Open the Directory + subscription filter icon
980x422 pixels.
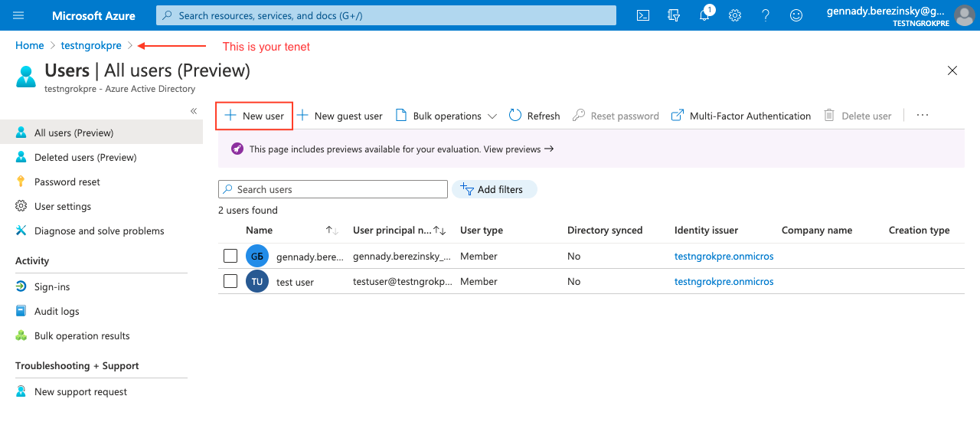tap(674, 15)
